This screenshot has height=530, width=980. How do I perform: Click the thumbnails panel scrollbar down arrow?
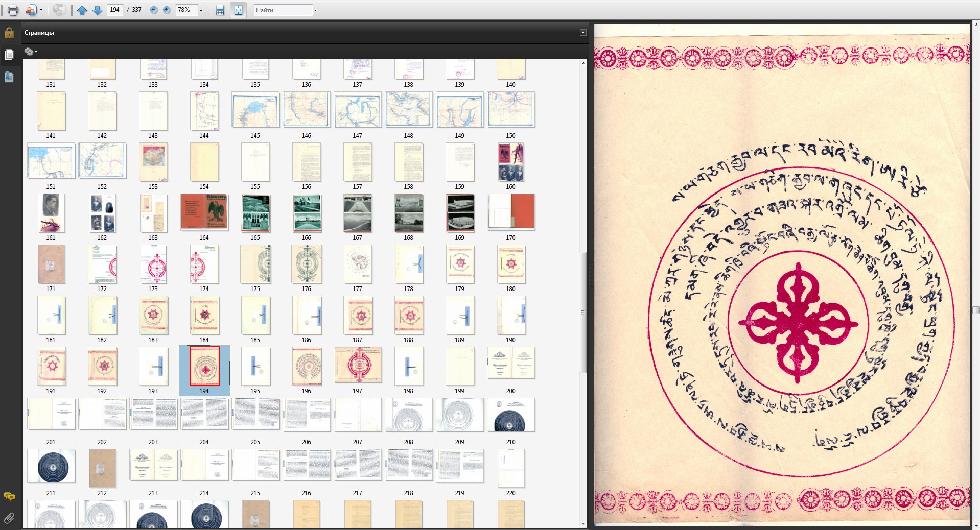tap(583, 523)
